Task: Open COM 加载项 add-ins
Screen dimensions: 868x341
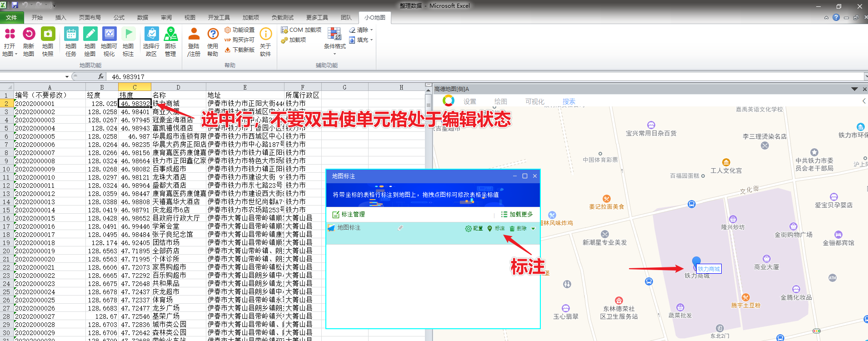Action: coord(301,30)
